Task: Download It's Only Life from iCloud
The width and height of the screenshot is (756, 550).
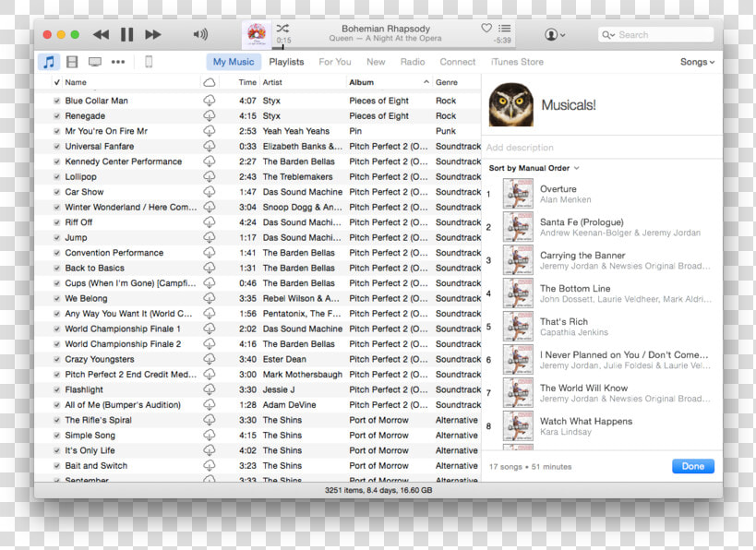Action: coord(210,450)
